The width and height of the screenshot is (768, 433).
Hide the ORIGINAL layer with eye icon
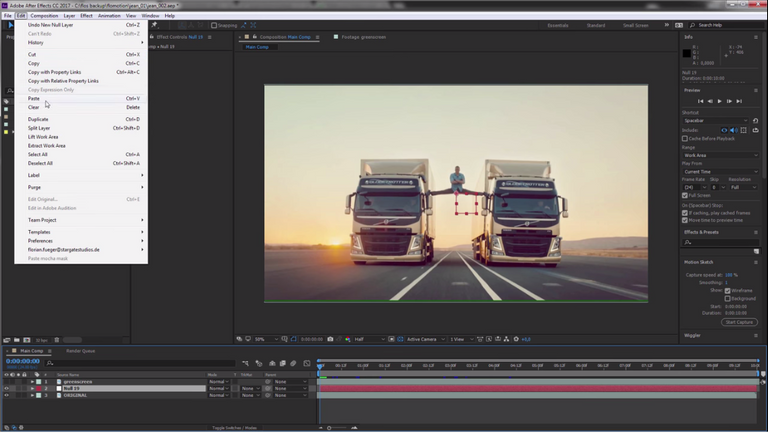coord(6,395)
